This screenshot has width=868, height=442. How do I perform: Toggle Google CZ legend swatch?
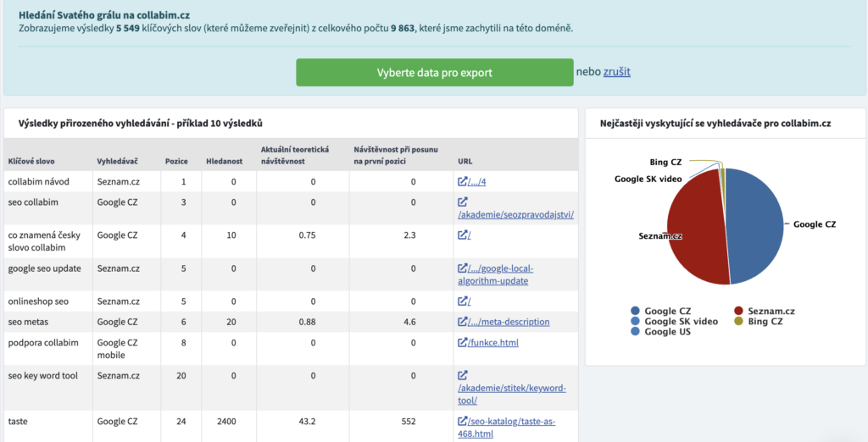635,312
